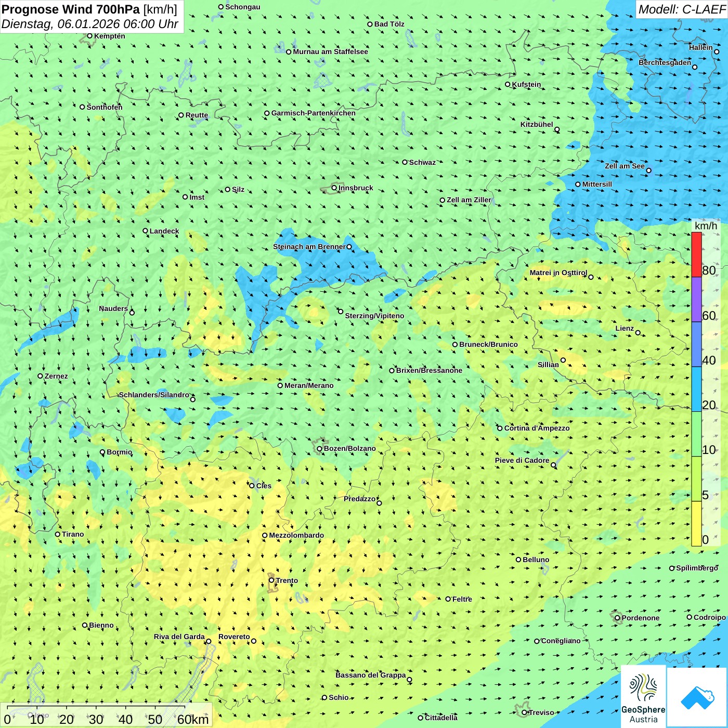The width and height of the screenshot is (728, 728).
Task: Select the Belluno city marker circle
Action: pos(518,560)
